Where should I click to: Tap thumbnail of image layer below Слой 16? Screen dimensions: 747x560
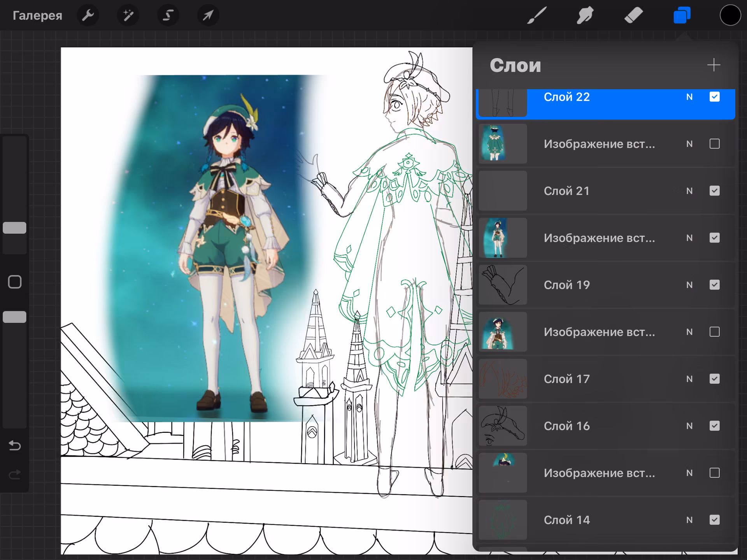click(503, 473)
